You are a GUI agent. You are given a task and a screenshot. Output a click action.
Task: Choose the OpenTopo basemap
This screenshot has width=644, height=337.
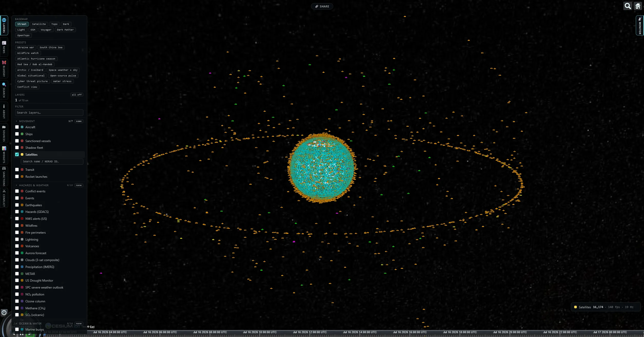point(23,35)
